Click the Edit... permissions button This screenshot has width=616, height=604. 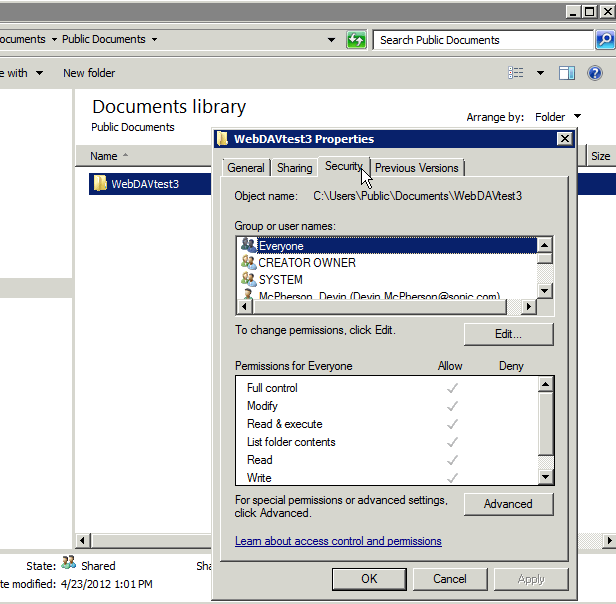point(508,334)
